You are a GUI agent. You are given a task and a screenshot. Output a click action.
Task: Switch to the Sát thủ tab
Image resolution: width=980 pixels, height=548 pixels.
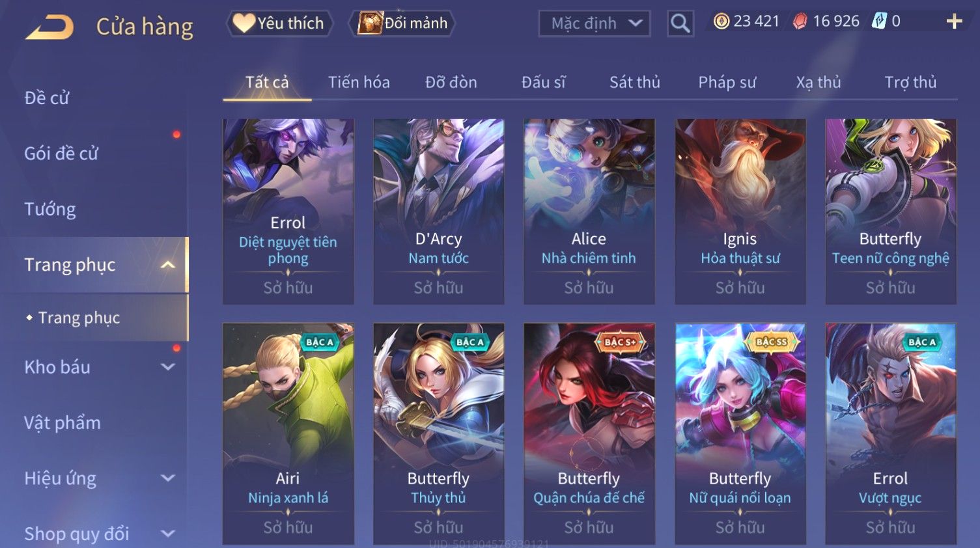(x=634, y=82)
